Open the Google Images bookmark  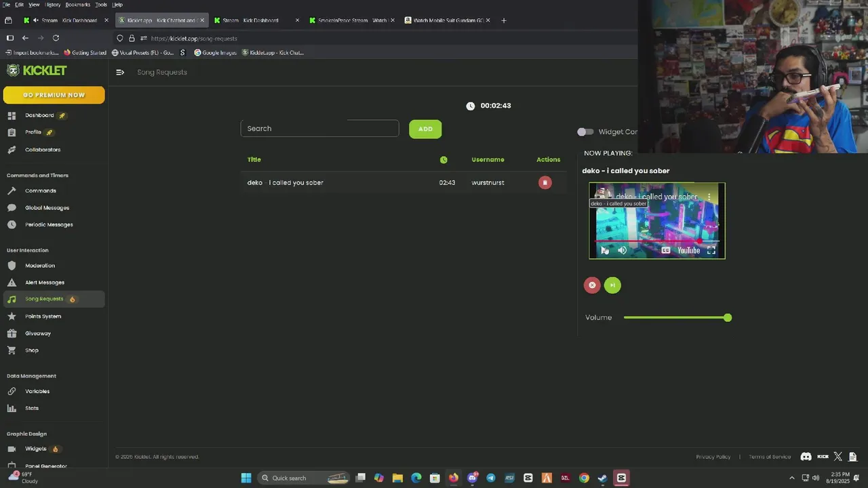tap(215, 53)
